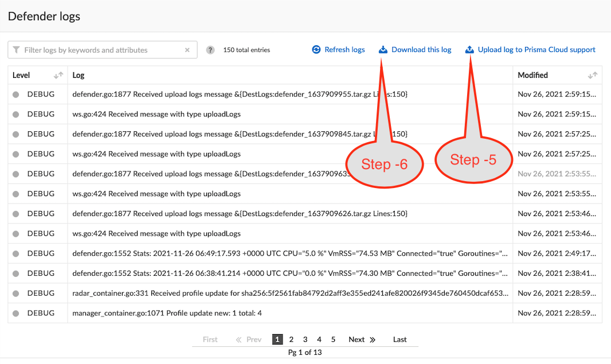611x364 pixels.
Task: Select log row mentioning defender_1637909845.tar.gz
Action: pyautogui.click(x=305, y=134)
